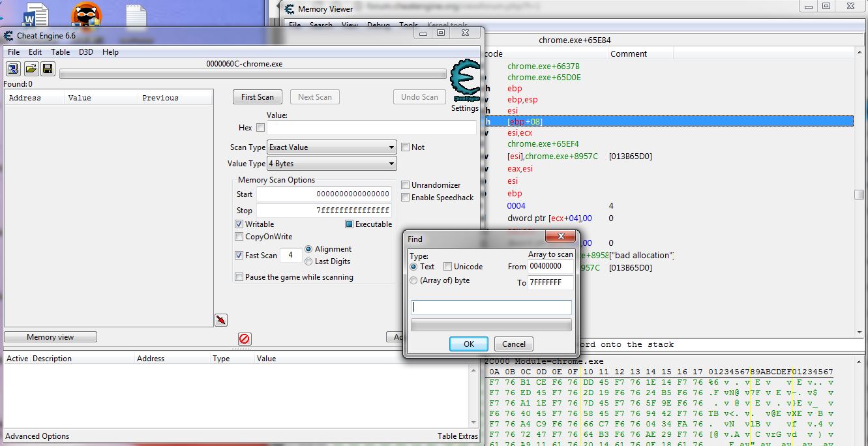Viewport: 868px width, 446px height.
Task: Click the "bad allocation" comment line
Action: coord(641,256)
